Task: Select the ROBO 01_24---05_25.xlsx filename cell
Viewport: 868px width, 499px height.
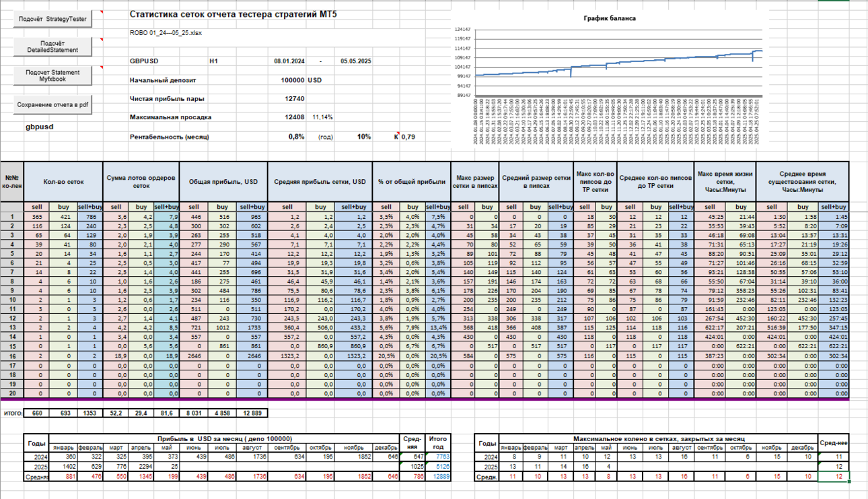Action: (x=165, y=32)
